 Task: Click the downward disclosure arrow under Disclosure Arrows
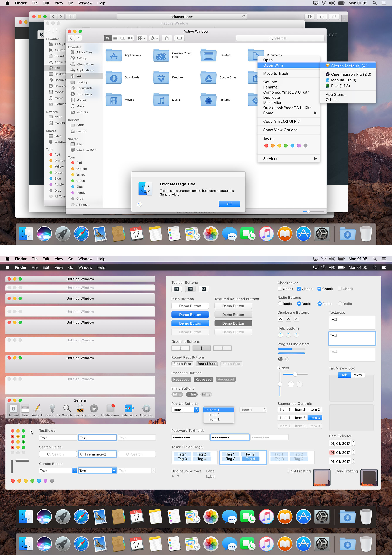[178, 476]
